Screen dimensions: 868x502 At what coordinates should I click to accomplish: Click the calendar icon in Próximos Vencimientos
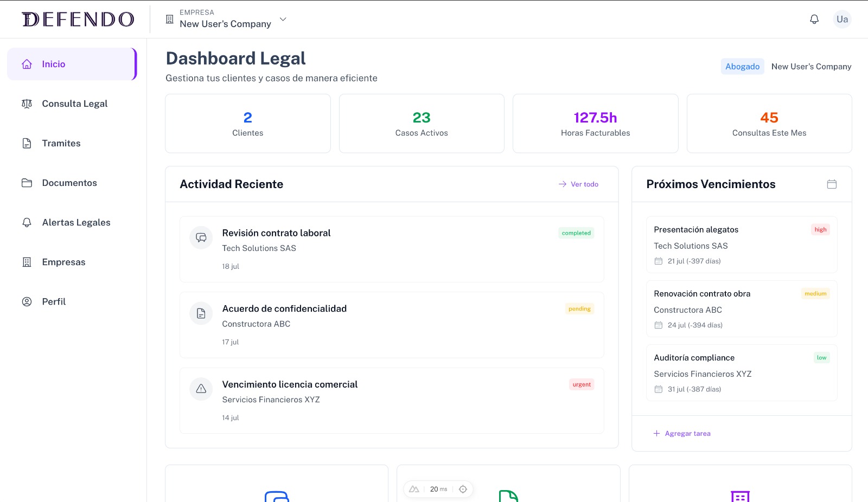[x=832, y=184]
